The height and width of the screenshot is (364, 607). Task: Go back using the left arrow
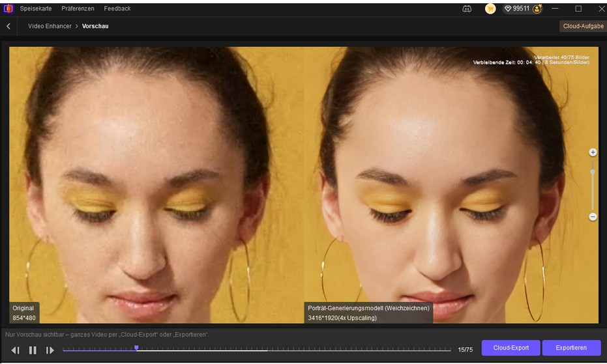coord(8,26)
